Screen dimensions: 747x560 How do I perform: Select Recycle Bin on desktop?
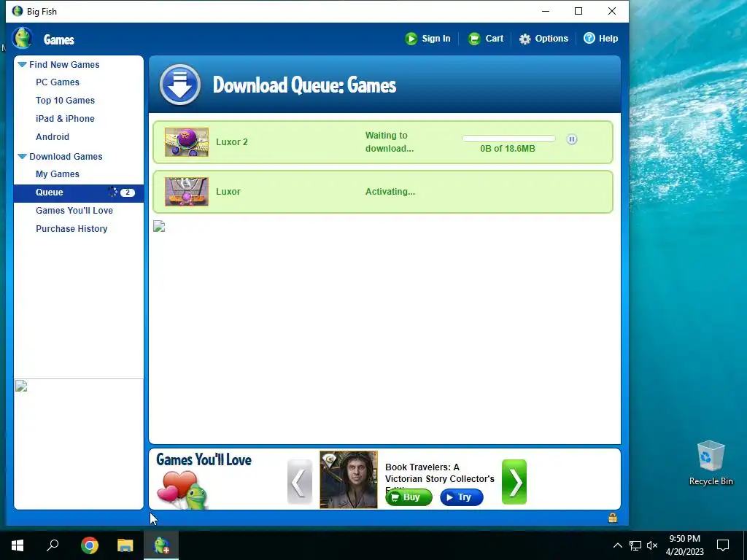pos(711,463)
